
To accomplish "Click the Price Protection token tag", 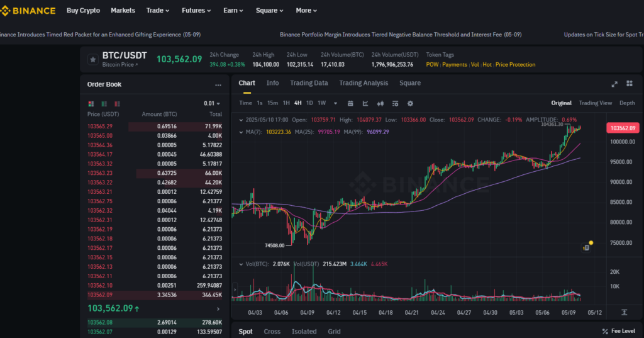I will 515,65.
